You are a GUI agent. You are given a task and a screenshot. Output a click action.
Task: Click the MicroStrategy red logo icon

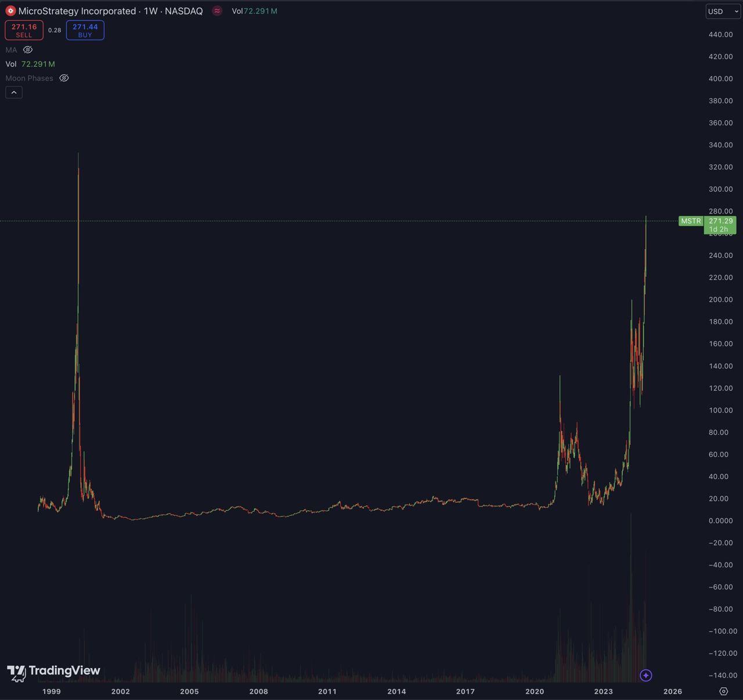pos(10,11)
